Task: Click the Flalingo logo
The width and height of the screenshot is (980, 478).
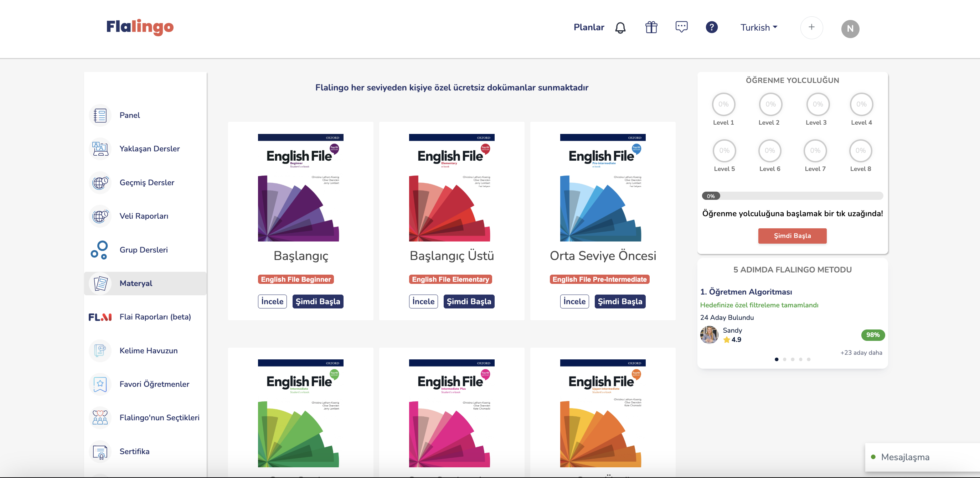Action: pos(140,27)
